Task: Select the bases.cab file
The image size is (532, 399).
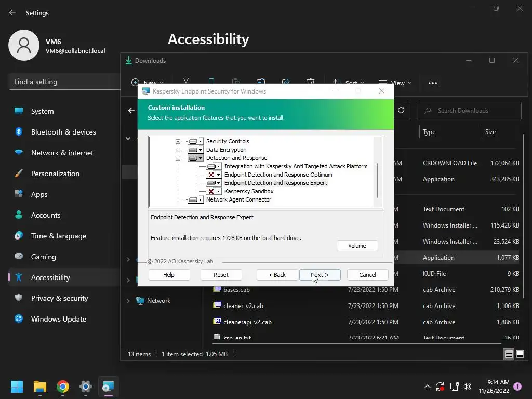Action: coord(236,290)
